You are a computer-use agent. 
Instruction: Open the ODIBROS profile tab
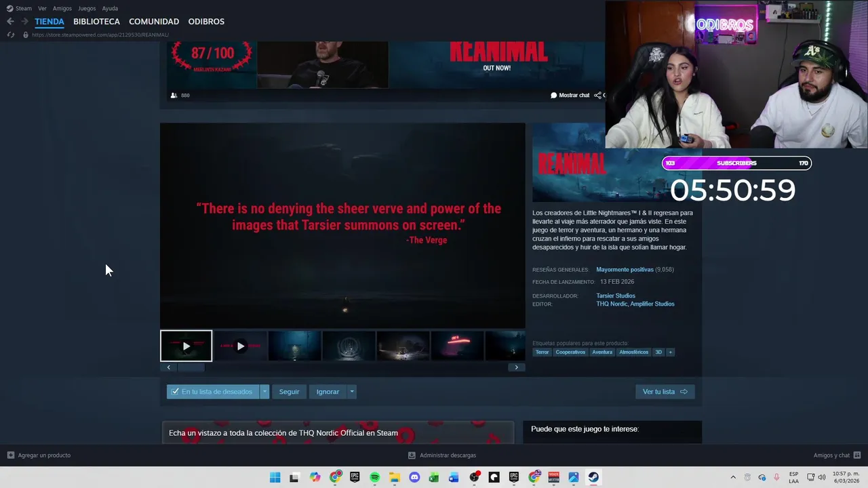pos(206,22)
